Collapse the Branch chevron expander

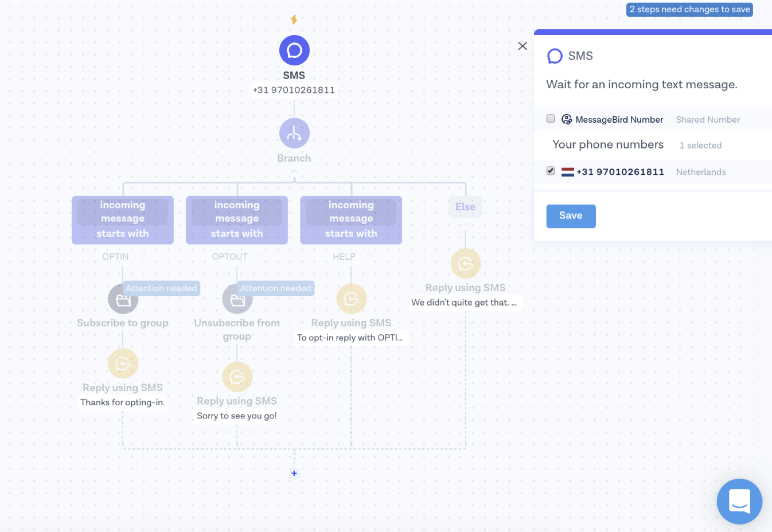click(294, 171)
